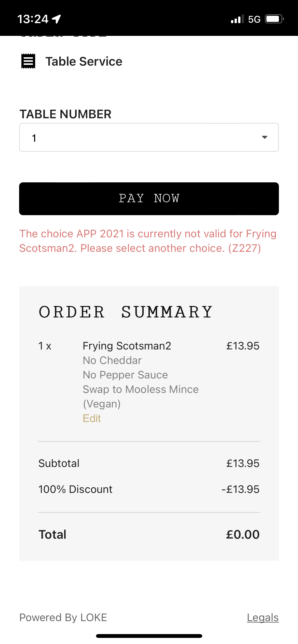Viewport: 298px width, 644px height.
Task: Tap the home indicator bar
Action: [149, 636]
